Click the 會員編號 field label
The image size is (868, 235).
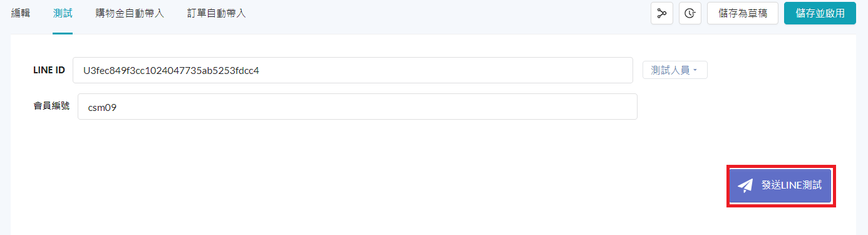[51, 107]
